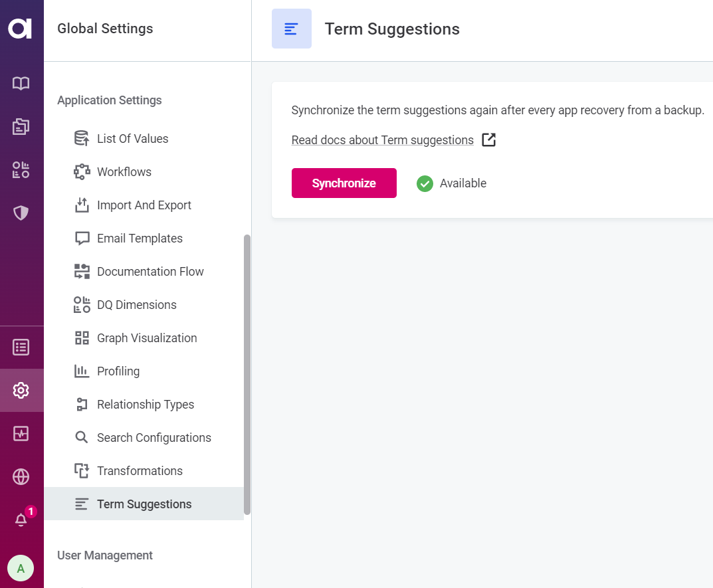Open notifications via the bell icon
713x588 pixels.
coord(21,520)
